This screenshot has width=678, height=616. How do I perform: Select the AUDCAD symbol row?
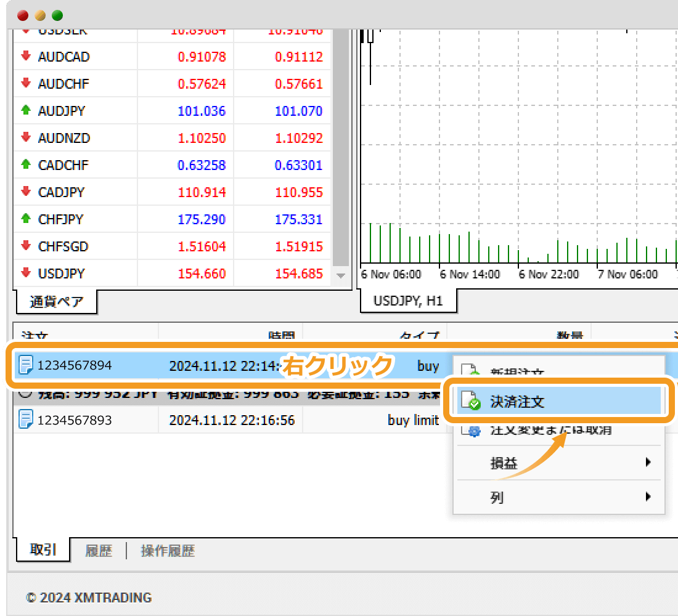tap(173, 56)
